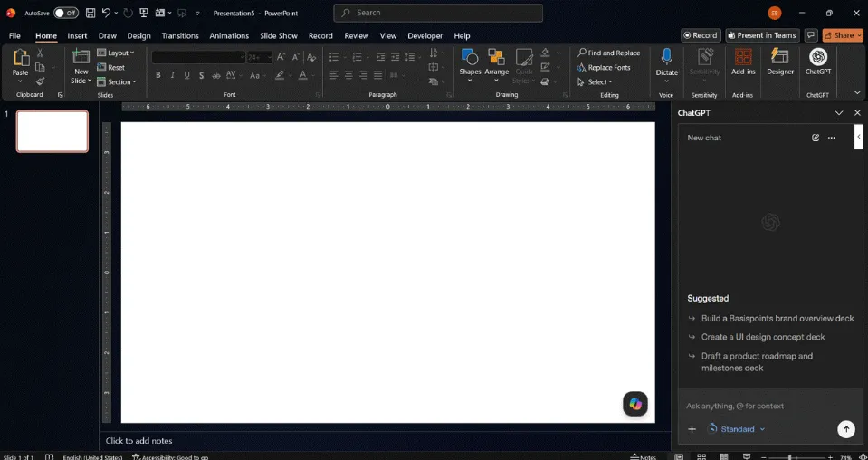
Task: Choose the suggestion Create a UI design concept deck
Action: (763, 337)
